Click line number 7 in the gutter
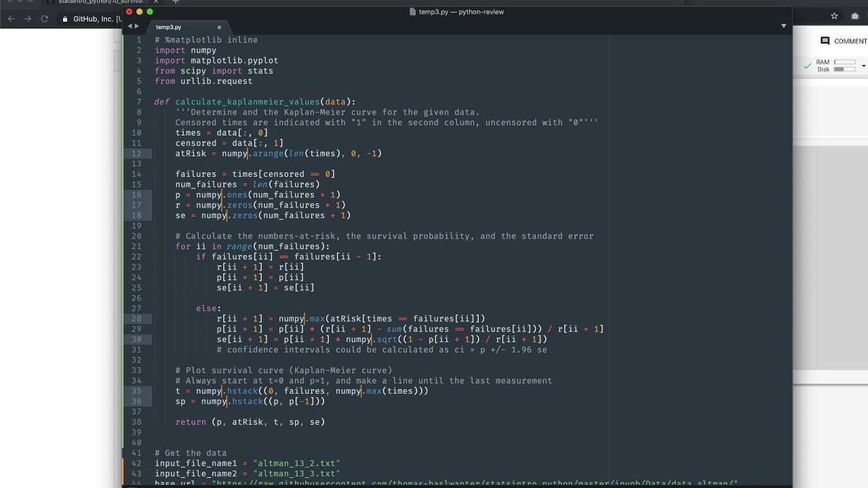868x488 pixels. tap(138, 102)
